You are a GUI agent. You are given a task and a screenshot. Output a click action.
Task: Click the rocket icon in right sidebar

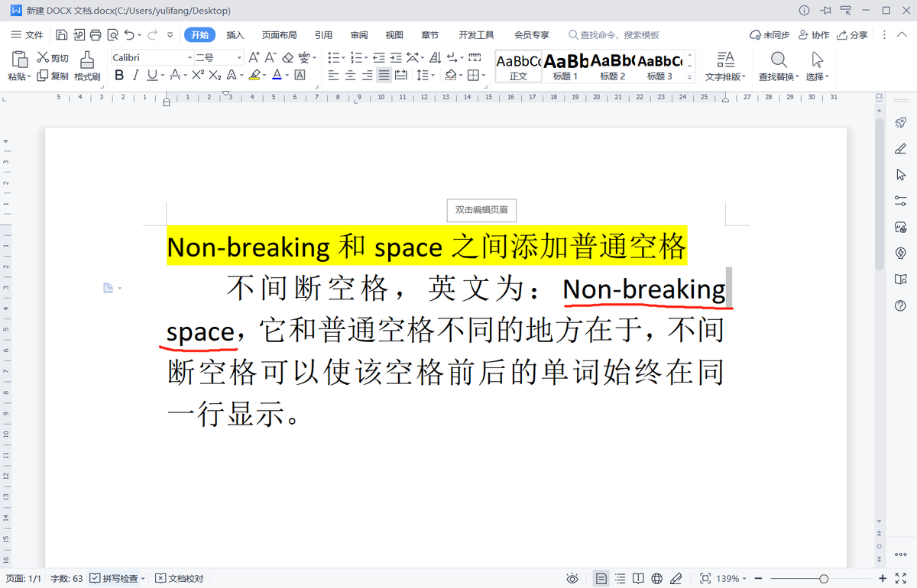coord(900,123)
